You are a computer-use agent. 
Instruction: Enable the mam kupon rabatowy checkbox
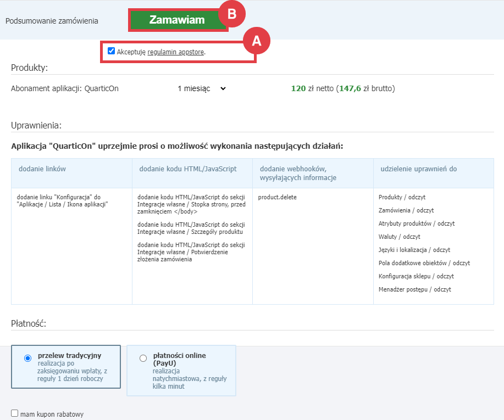click(15, 415)
